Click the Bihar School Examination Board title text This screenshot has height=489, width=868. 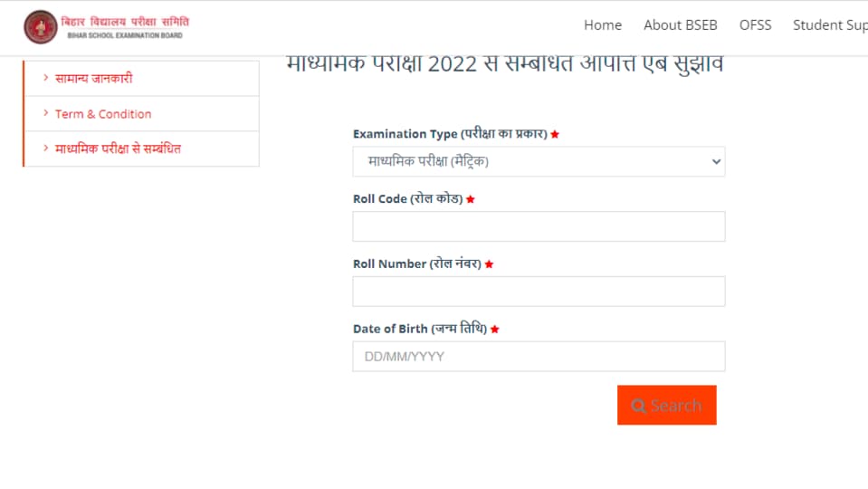(x=125, y=26)
